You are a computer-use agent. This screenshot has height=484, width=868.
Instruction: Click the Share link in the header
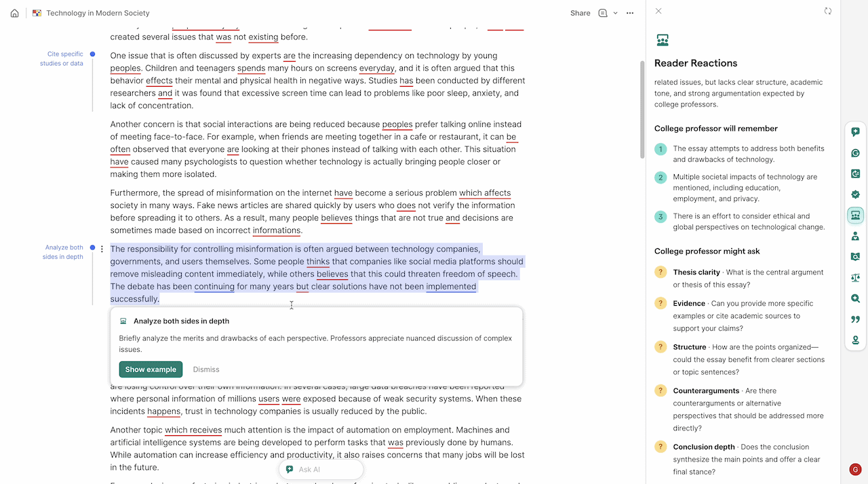pyautogui.click(x=580, y=13)
